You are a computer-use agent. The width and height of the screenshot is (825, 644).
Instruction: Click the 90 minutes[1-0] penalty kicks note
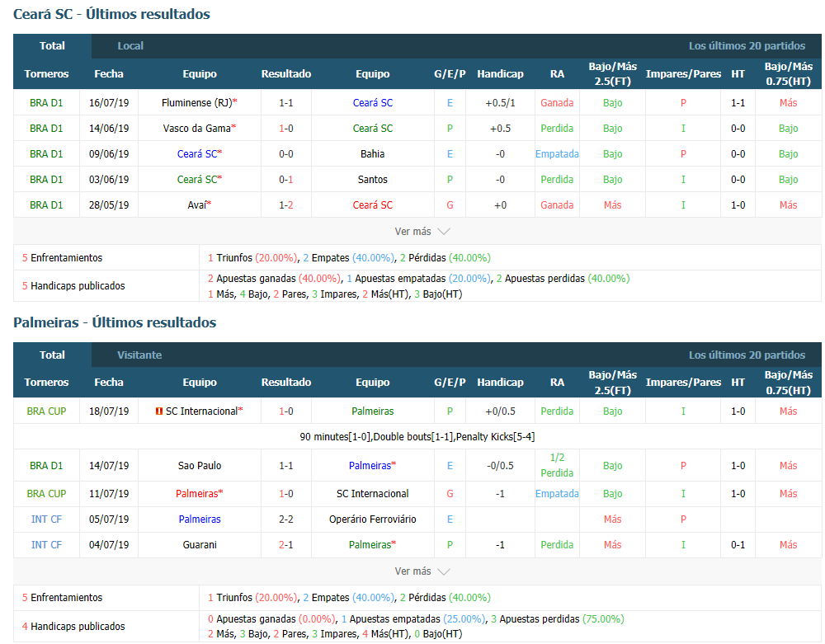(417, 436)
